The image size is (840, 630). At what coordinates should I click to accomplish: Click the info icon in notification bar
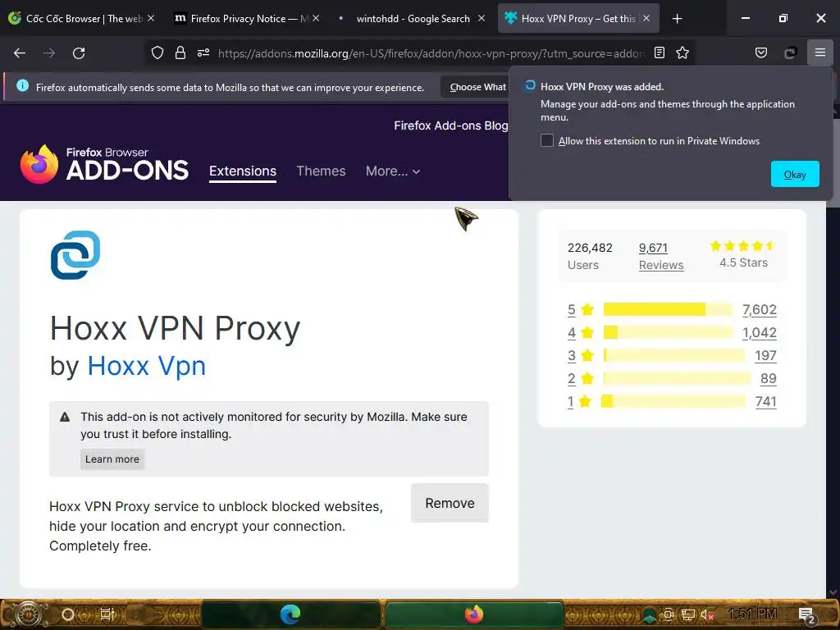(x=22, y=85)
